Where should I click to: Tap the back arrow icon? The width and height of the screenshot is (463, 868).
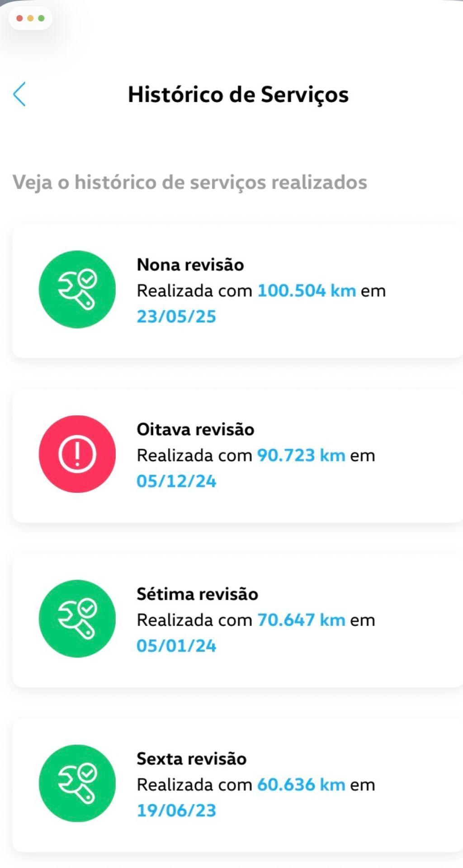coord(19,94)
